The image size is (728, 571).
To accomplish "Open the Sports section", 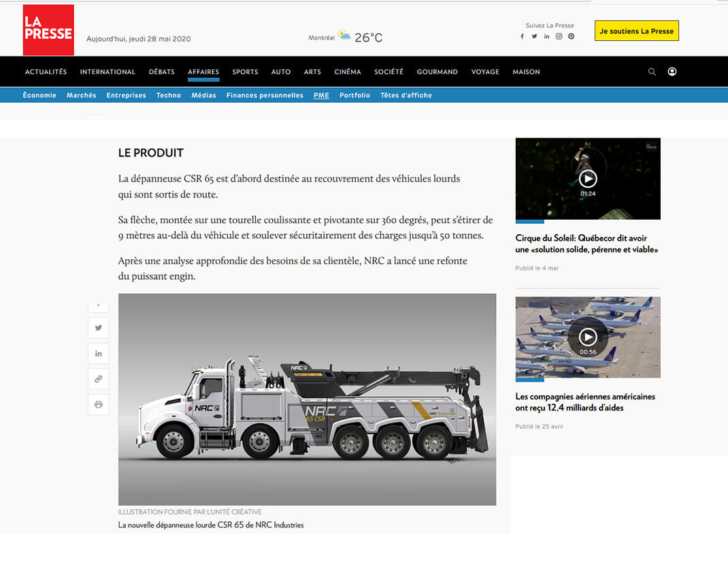I will [x=245, y=72].
